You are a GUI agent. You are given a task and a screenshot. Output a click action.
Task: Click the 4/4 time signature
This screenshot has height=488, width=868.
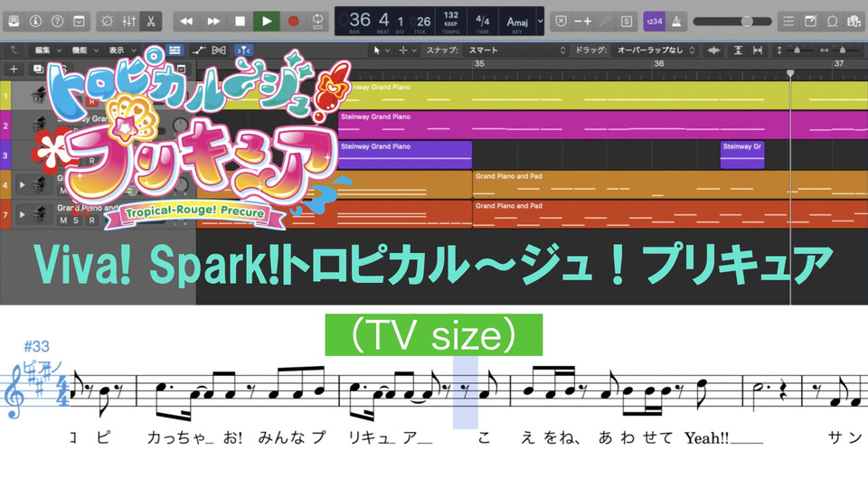pos(482,21)
